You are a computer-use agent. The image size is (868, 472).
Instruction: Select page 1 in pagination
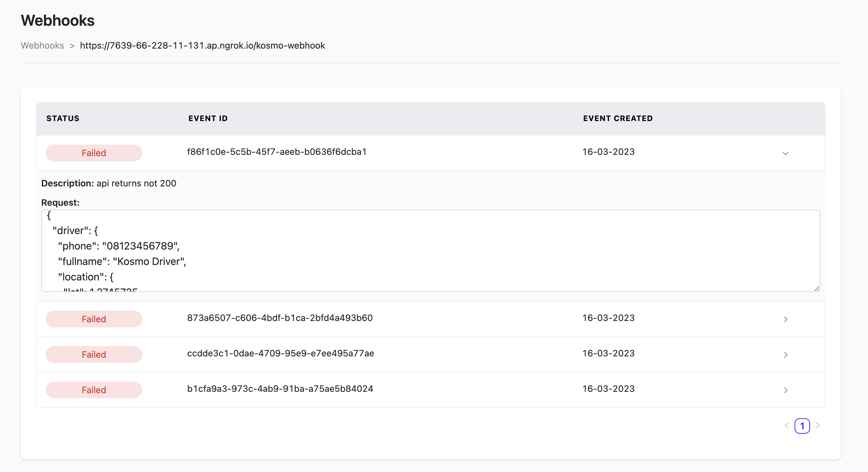[802, 426]
